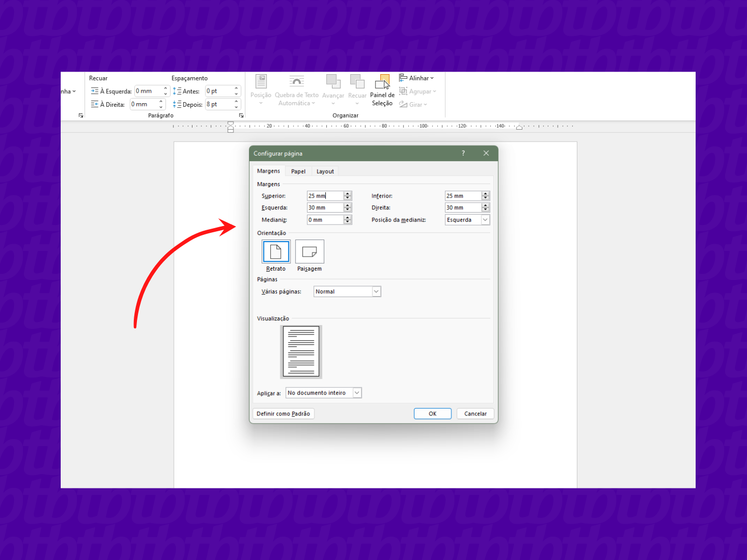Screen dimensions: 747x560
Task: Close the Configurar página dialog
Action: [x=486, y=153]
